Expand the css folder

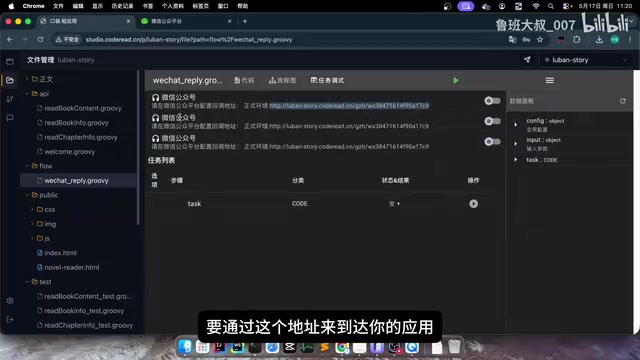click(32, 209)
